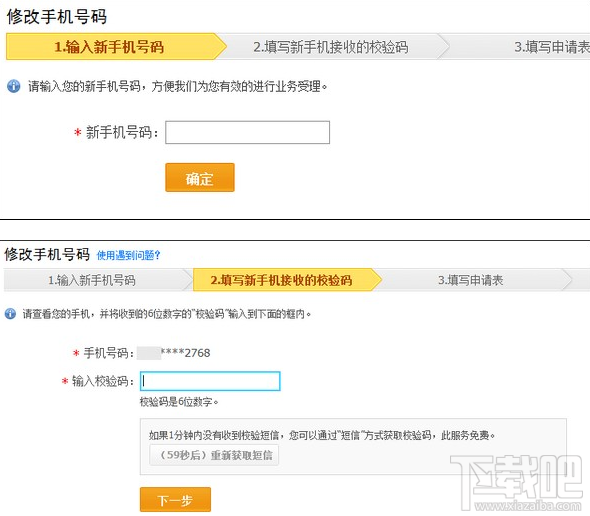
Task: Focus the 输入校验码 input field
Action: pos(210,381)
